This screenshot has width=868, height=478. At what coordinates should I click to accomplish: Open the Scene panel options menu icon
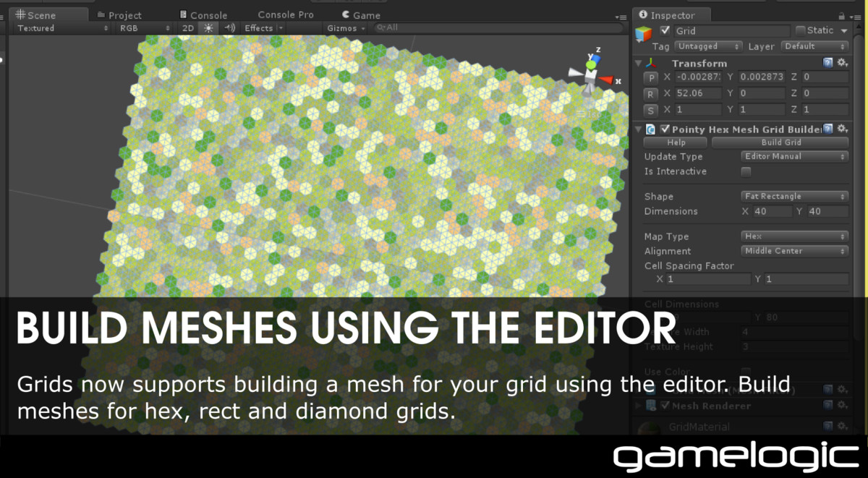click(x=620, y=17)
